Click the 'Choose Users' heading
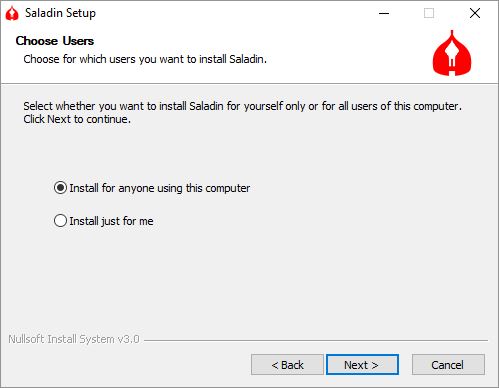The height and width of the screenshot is (388, 499). [55, 41]
